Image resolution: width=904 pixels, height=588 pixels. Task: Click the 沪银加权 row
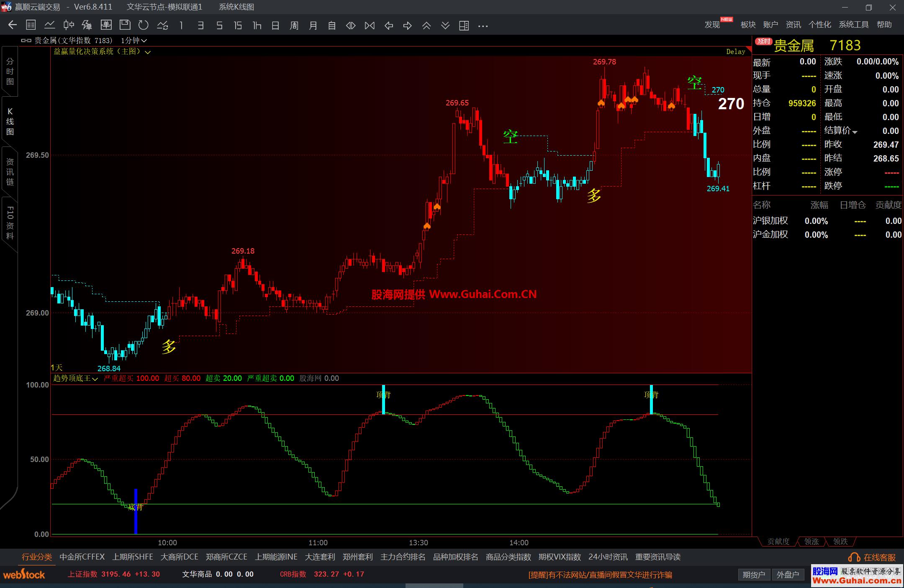(770, 221)
